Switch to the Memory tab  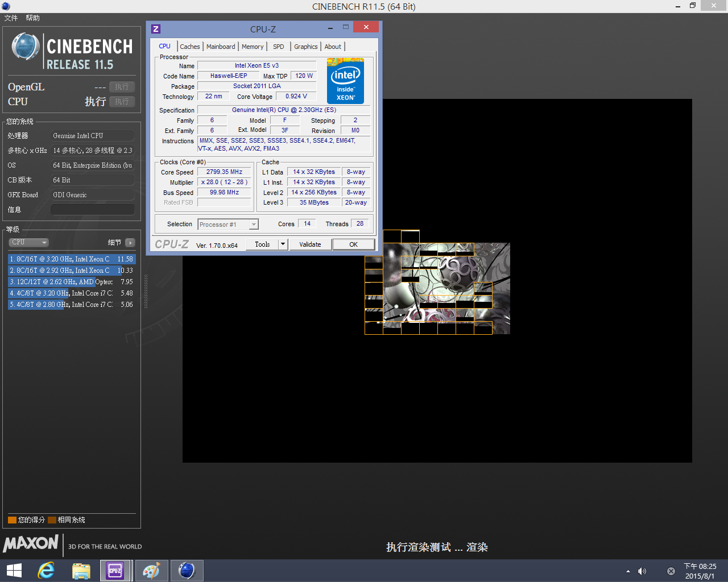point(253,47)
